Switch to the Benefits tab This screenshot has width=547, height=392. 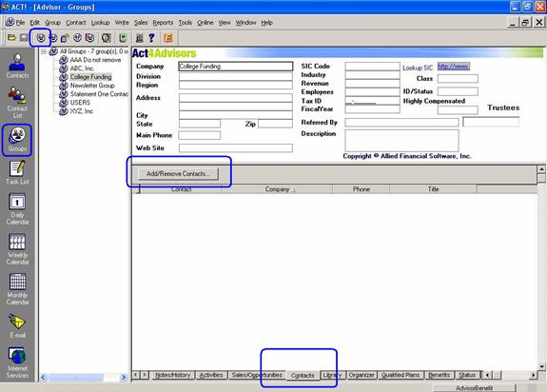[439, 375]
